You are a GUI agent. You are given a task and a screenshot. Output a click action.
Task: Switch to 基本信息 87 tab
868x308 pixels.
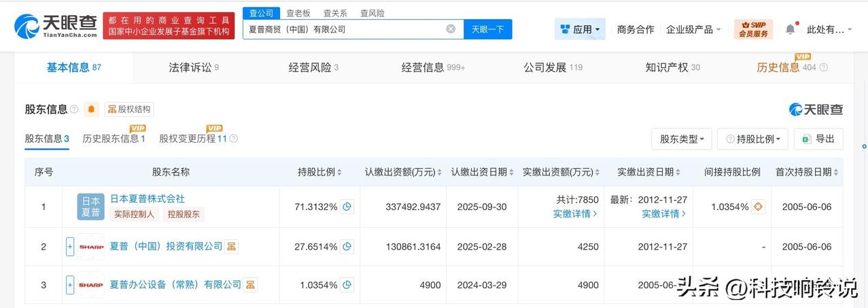click(73, 67)
